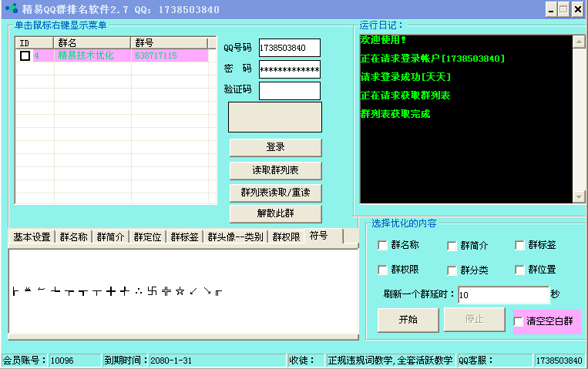This screenshot has height=369, width=588.
Task: Click log line 正在请求获取群列表
Action: (x=405, y=96)
